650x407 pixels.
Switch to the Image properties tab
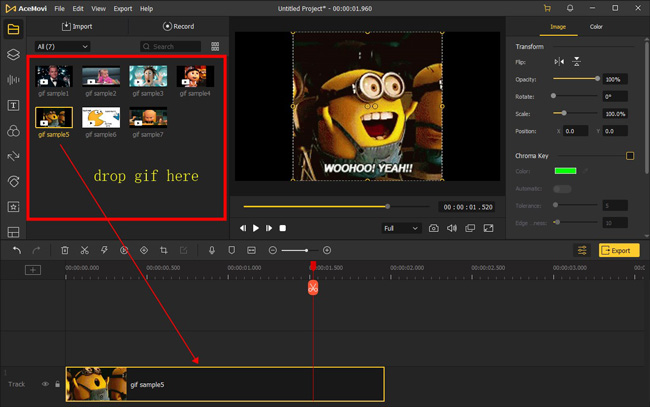558,27
